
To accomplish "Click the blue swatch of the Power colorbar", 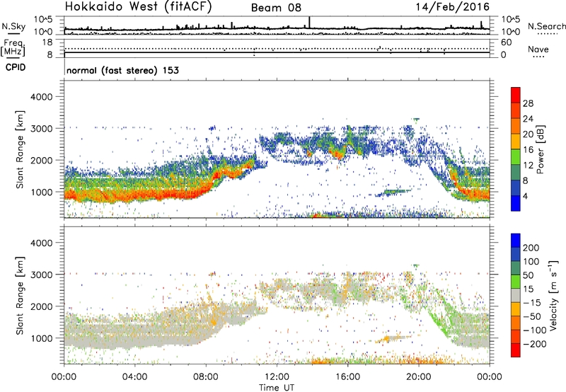I will [x=516, y=203].
